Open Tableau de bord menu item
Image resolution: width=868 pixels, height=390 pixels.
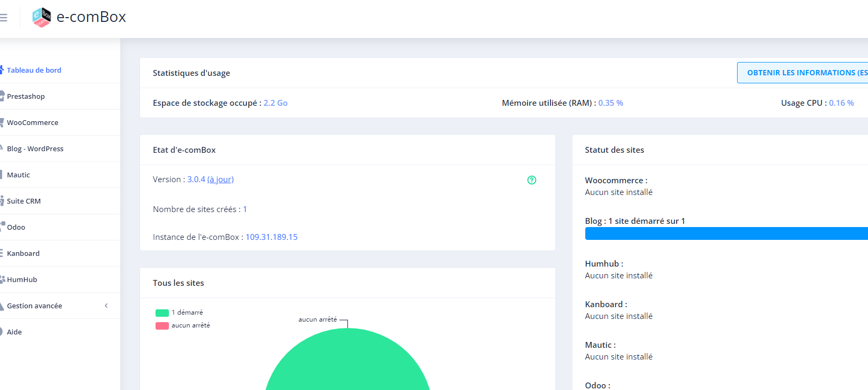(x=34, y=70)
